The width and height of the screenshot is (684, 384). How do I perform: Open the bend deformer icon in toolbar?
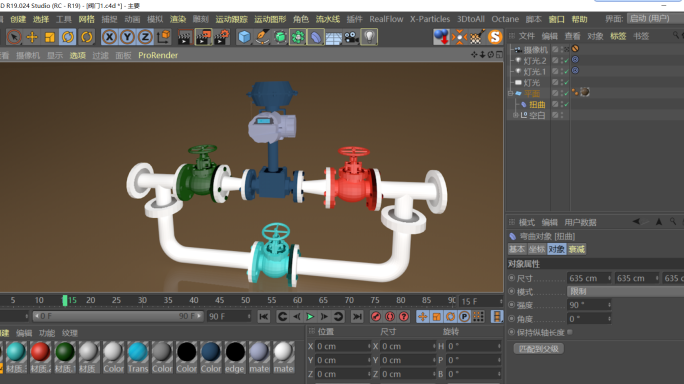(x=315, y=37)
